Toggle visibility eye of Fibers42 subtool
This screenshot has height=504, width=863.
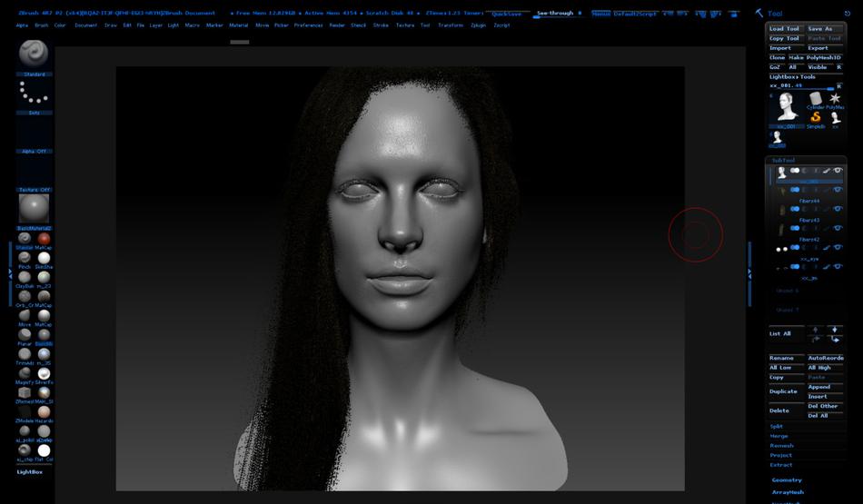(x=838, y=228)
